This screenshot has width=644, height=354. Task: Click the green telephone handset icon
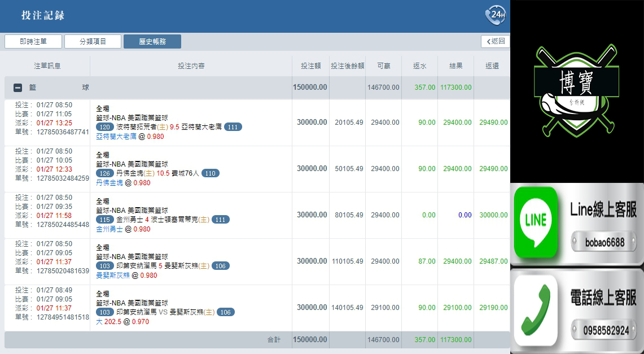pyautogui.click(x=535, y=309)
